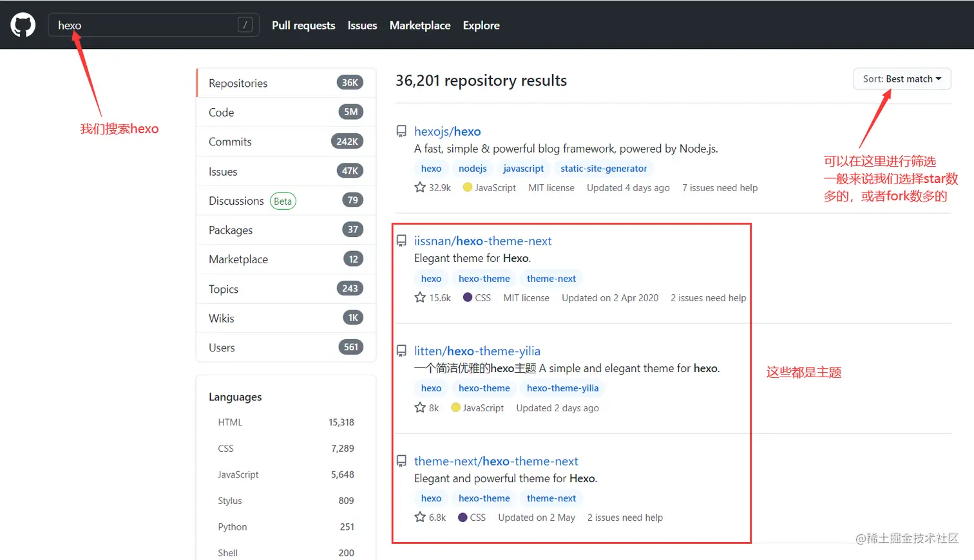The height and width of the screenshot is (560, 974).
Task: Click the hexo-theme-yilia topic tag
Action: tap(562, 388)
